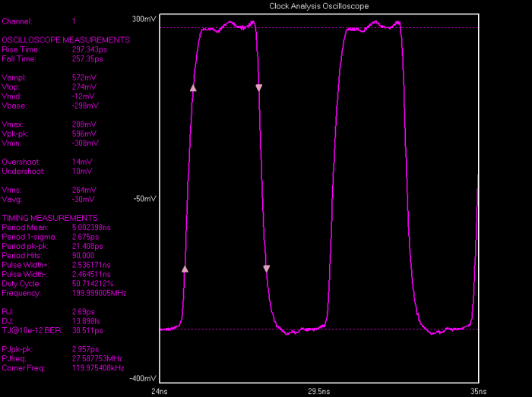This screenshot has width=532, height=397.
Task: Click the Clock Analysis Oscilloscope title
Action: tap(318, 6)
